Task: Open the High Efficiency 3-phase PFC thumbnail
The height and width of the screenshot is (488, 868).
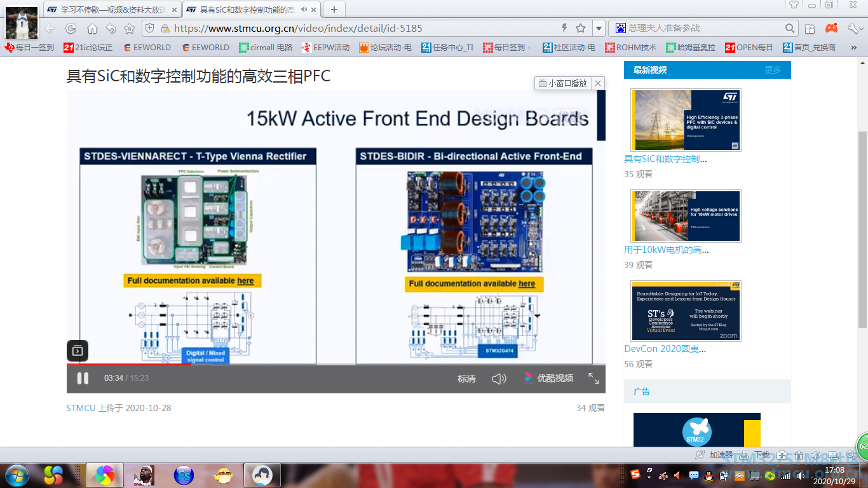Action: click(686, 119)
